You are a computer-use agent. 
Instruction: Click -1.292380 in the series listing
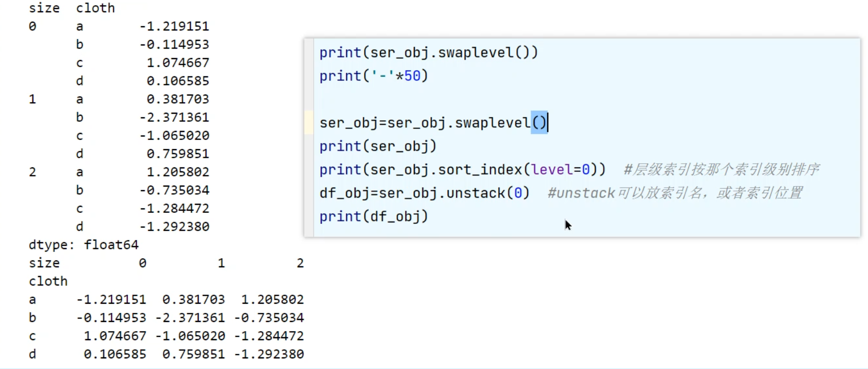[x=174, y=226]
